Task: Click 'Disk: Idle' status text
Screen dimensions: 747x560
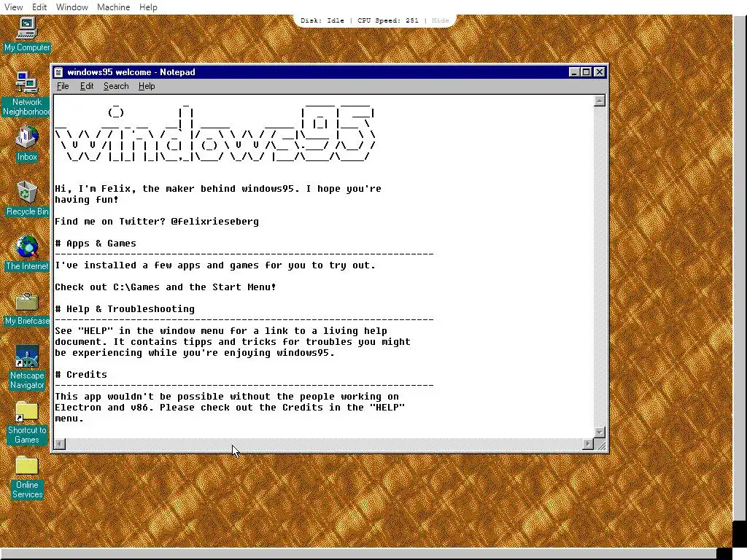Action: (322, 20)
